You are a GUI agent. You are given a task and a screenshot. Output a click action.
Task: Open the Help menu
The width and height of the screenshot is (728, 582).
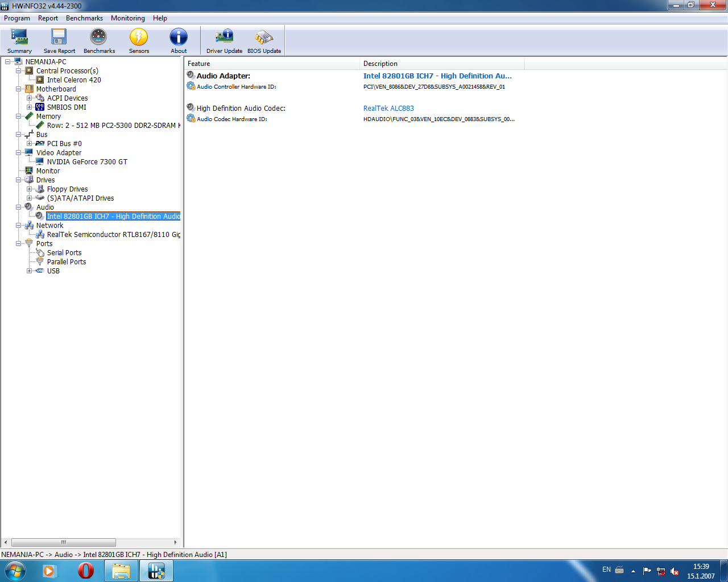coord(160,18)
